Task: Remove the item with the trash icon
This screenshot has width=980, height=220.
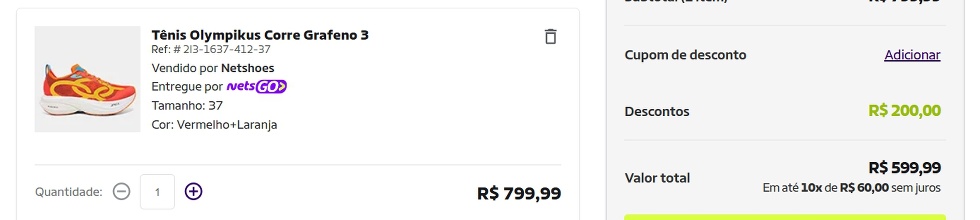Action: (x=550, y=37)
